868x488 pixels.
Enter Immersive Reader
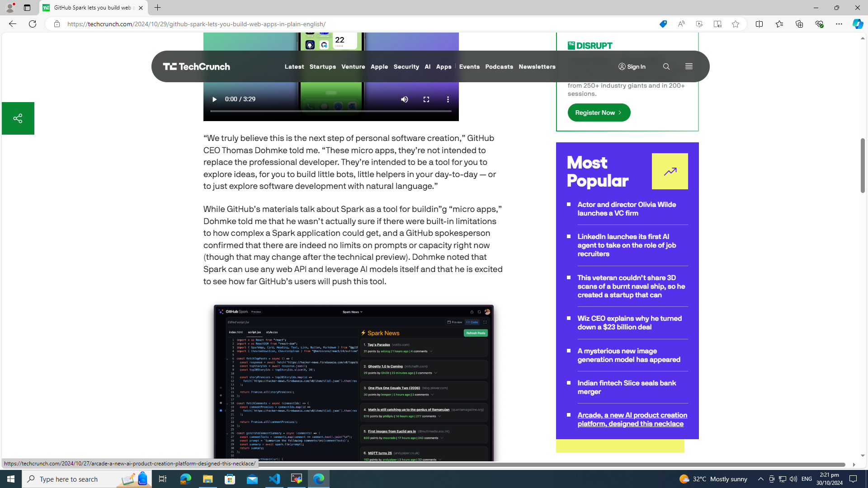(x=717, y=24)
